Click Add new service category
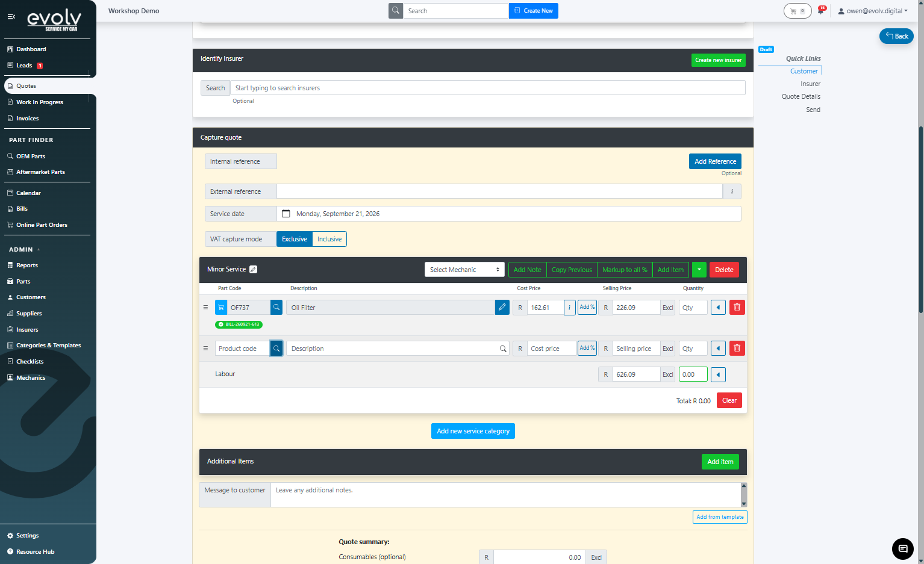Image resolution: width=924 pixels, height=564 pixels. coord(473,431)
